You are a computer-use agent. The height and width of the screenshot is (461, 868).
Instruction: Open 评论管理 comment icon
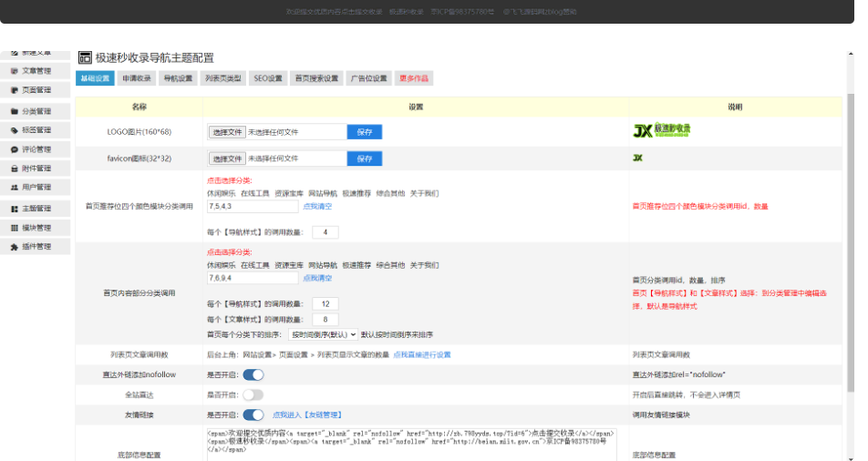click(x=15, y=149)
